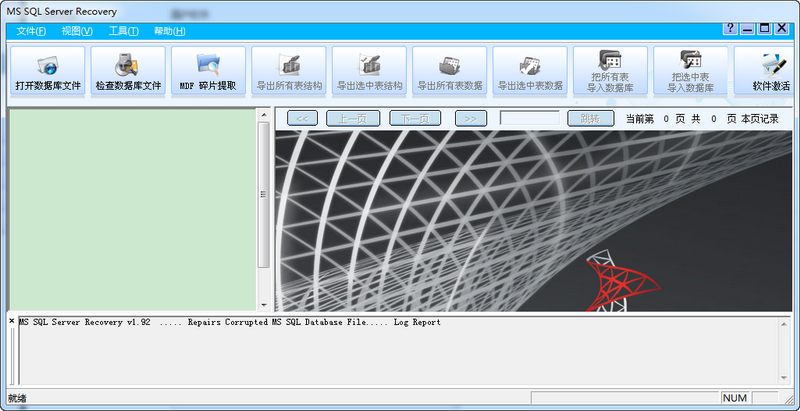Click 导出选中表结构 toolbar icon
This screenshot has height=411, width=800.
click(x=369, y=70)
